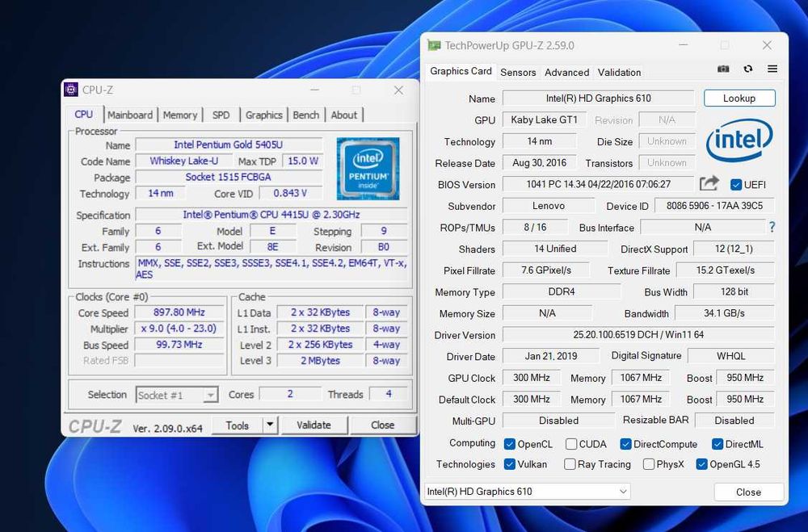The image size is (808, 532).
Task: Click the Intel Pentium Gold 5405U name field
Action: (x=229, y=145)
